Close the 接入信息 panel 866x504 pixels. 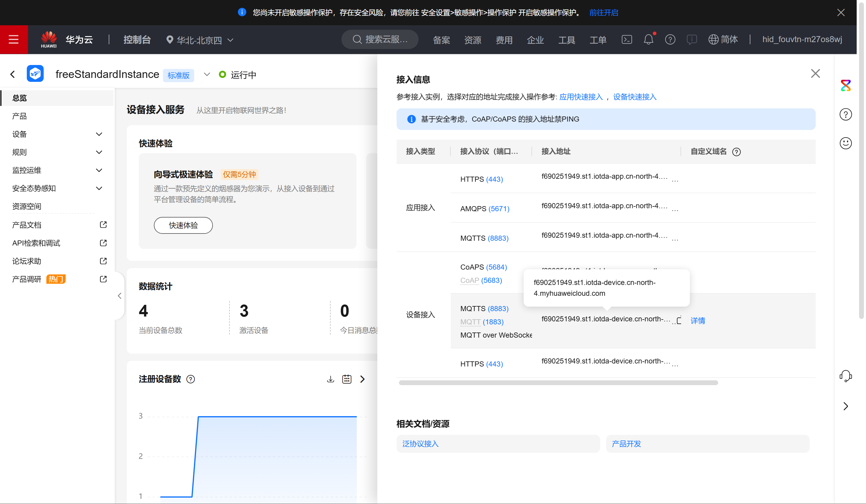coord(815,73)
